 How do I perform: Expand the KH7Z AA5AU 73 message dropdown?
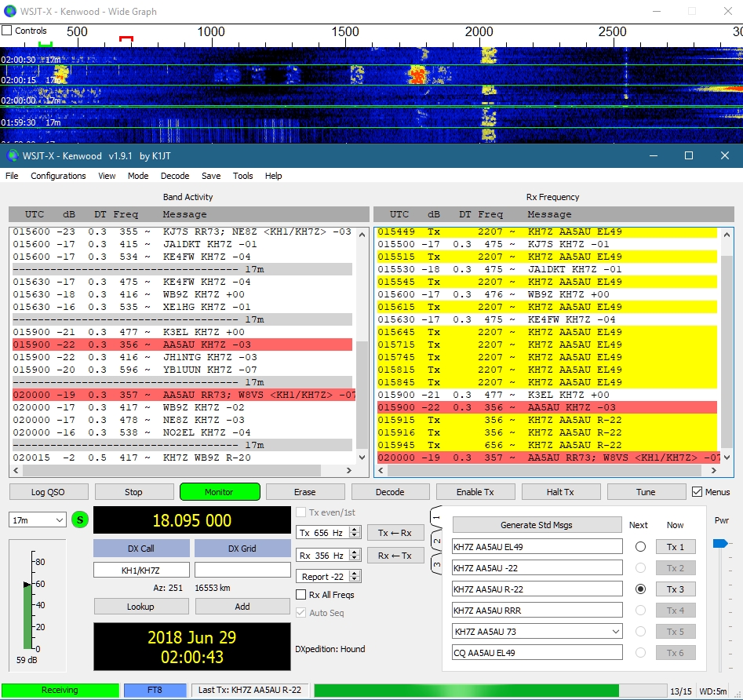pyautogui.click(x=616, y=631)
